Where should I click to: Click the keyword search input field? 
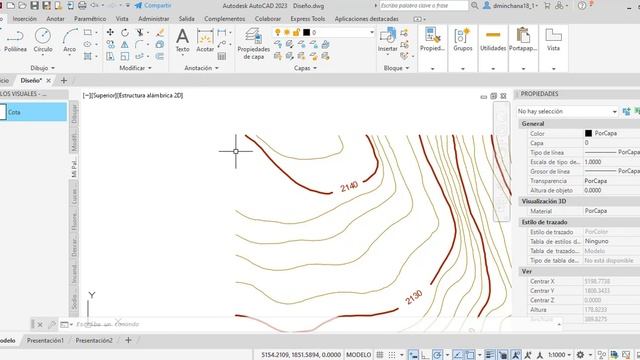coord(424,6)
